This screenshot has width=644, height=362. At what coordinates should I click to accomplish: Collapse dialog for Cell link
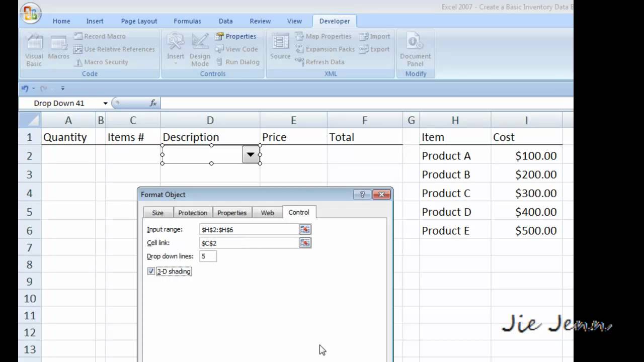coord(305,243)
